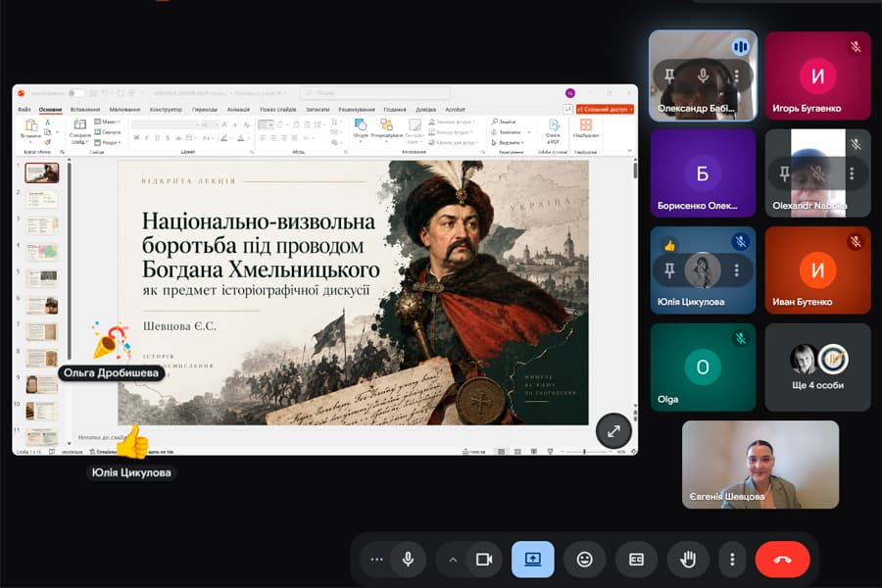Open more actions on Юлія Цикулова tile
This screenshot has height=588, width=882.
pyautogui.click(x=736, y=270)
